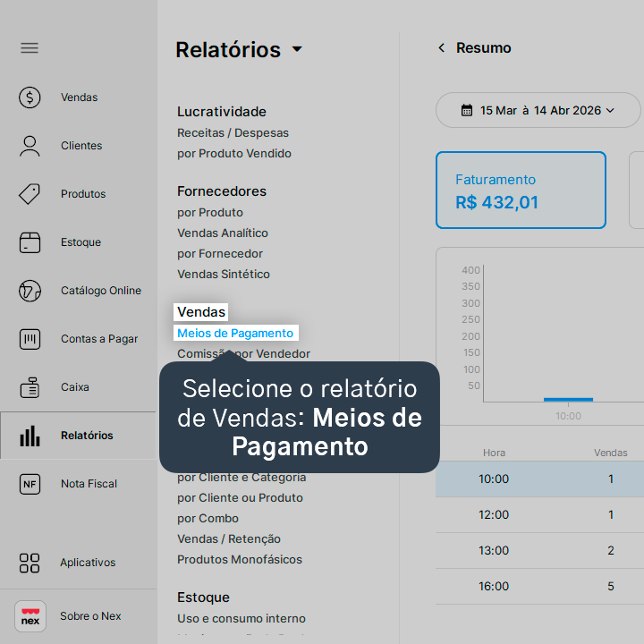Open por Fornecedor report
644x644 pixels.
point(220,254)
